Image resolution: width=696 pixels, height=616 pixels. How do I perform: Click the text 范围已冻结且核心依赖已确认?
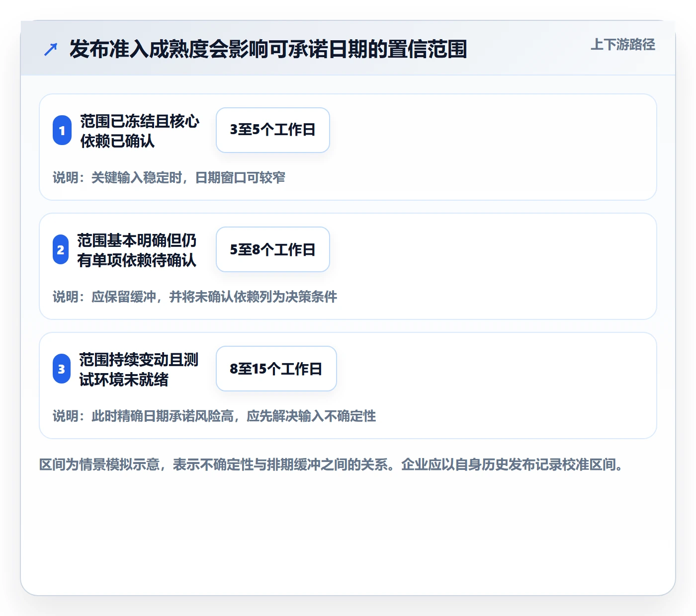(x=140, y=131)
